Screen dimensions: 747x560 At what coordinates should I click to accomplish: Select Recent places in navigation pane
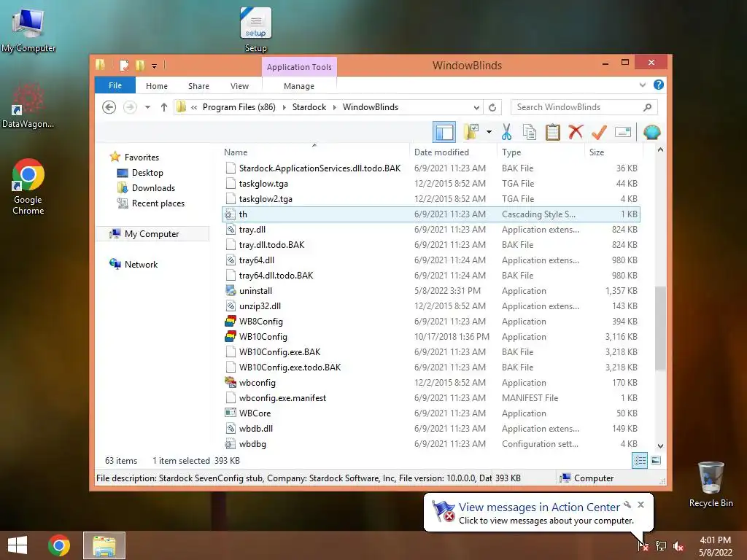158,203
